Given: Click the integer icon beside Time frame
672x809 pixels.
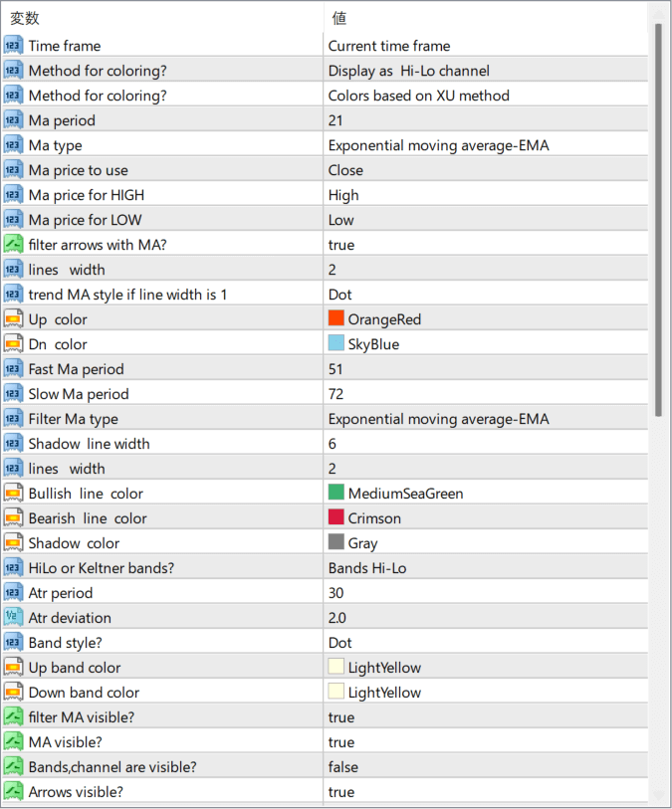Looking at the screenshot, I should coord(13,46).
